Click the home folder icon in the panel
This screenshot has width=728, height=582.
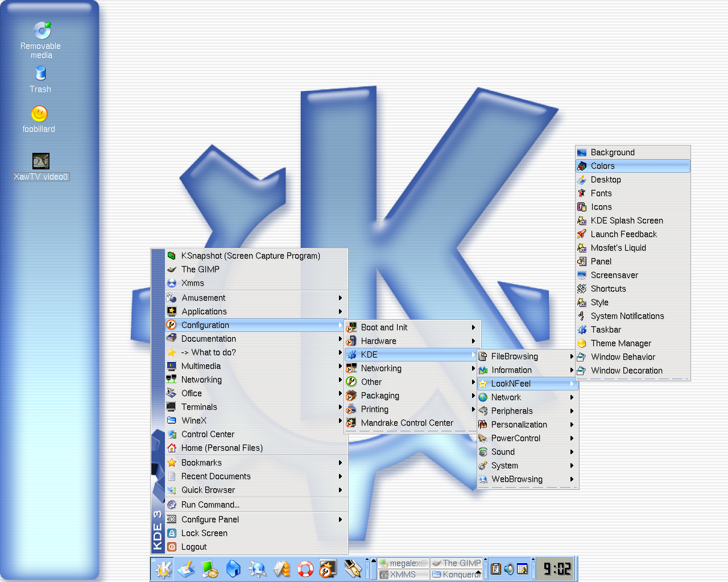click(233, 569)
